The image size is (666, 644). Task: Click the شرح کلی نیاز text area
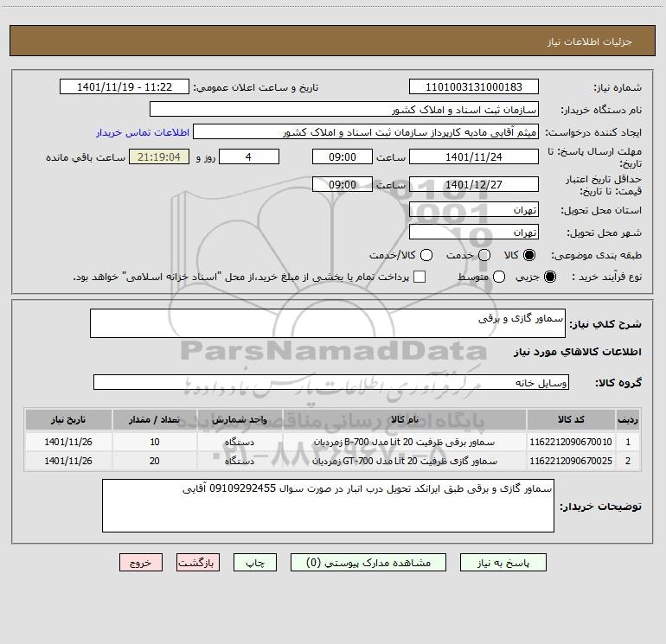pos(328,323)
